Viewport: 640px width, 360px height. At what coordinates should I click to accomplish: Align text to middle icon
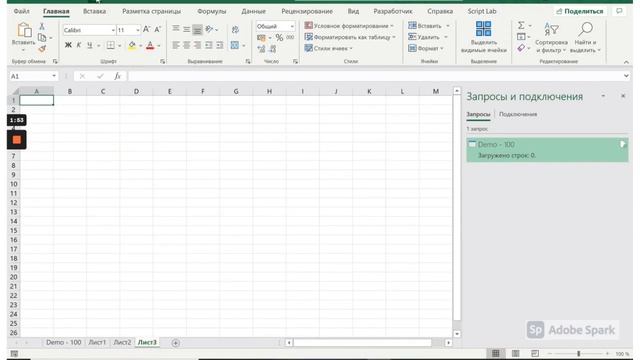tap(187, 29)
